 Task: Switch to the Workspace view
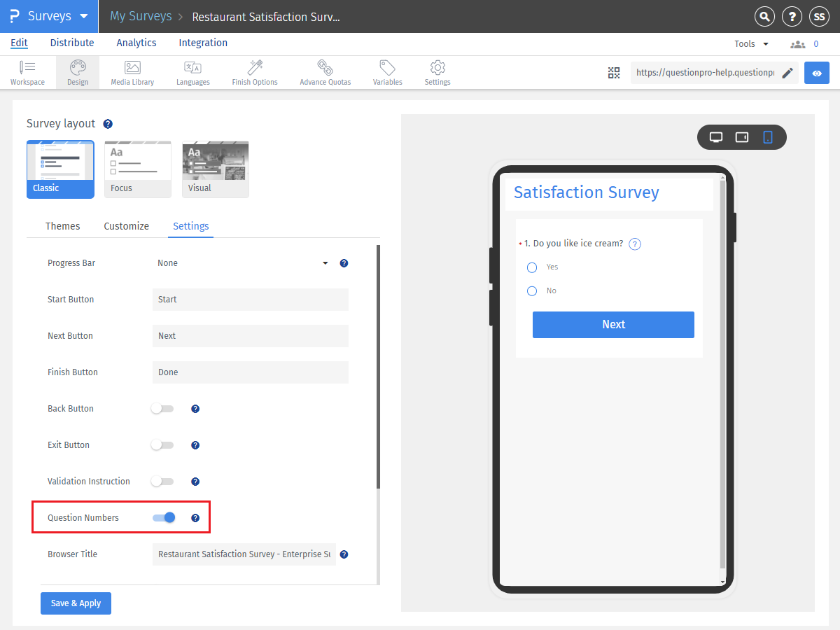[x=27, y=72]
